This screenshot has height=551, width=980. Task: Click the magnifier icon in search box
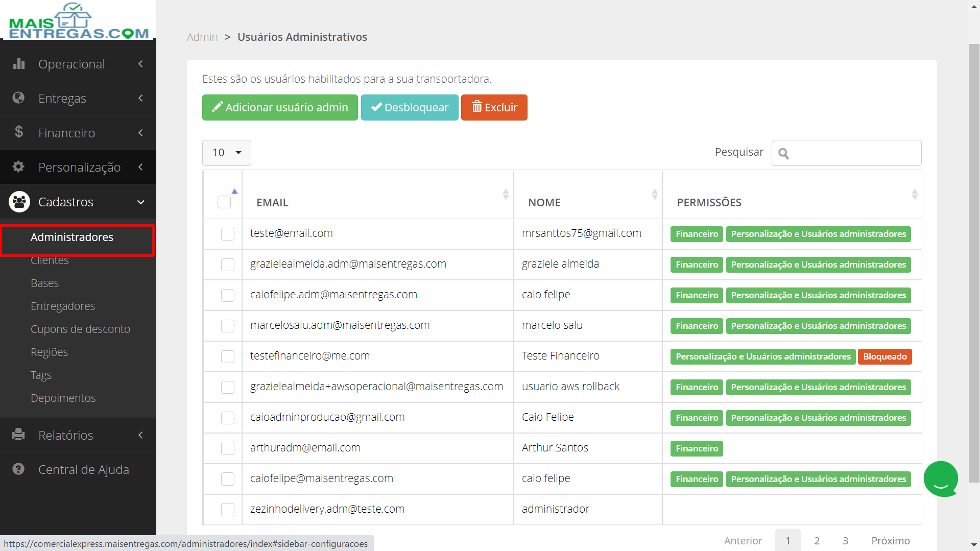click(783, 153)
